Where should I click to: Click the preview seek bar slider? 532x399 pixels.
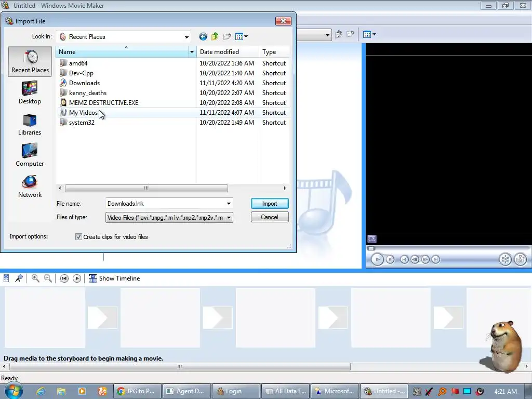tap(371, 248)
